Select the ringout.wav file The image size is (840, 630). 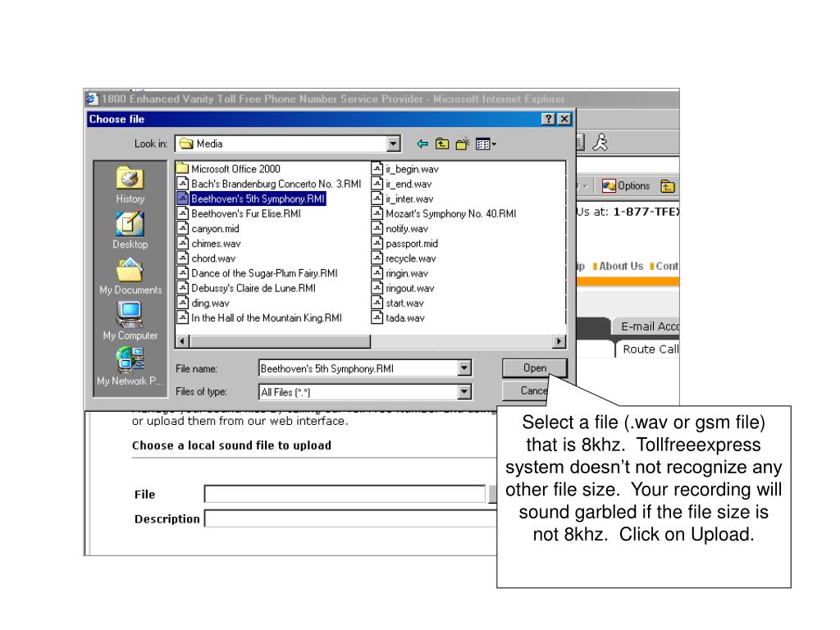pyautogui.click(x=403, y=288)
